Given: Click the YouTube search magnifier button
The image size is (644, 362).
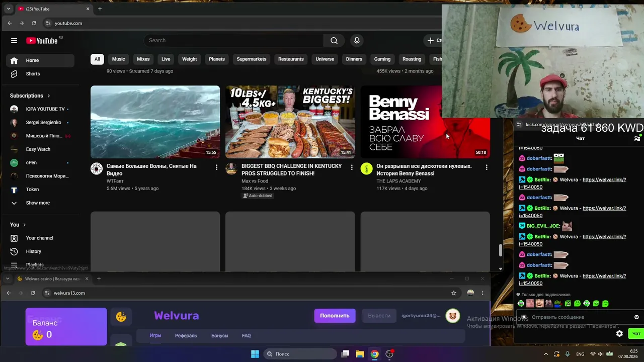Looking at the screenshot, I should 334,41.
